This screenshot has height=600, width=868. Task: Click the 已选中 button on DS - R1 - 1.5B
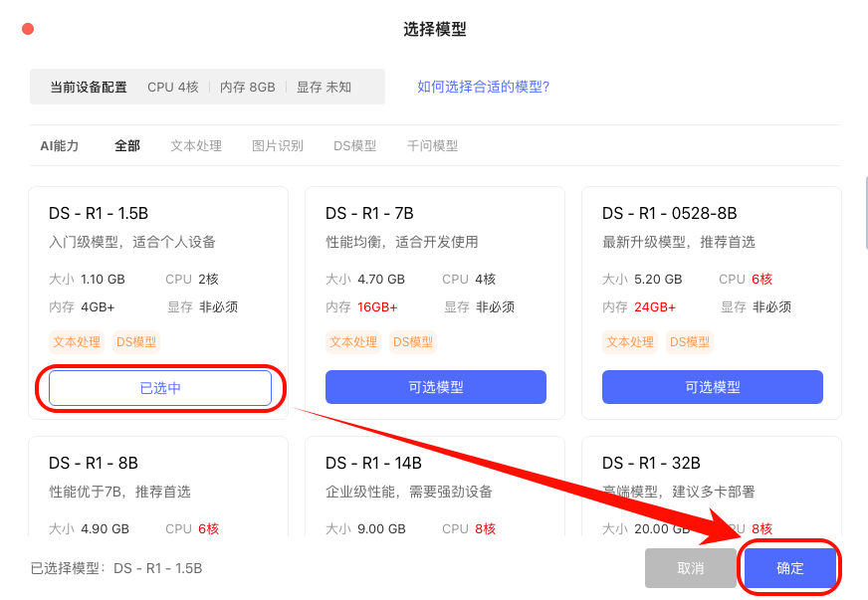pyautogui.click(x=160, y=387)
